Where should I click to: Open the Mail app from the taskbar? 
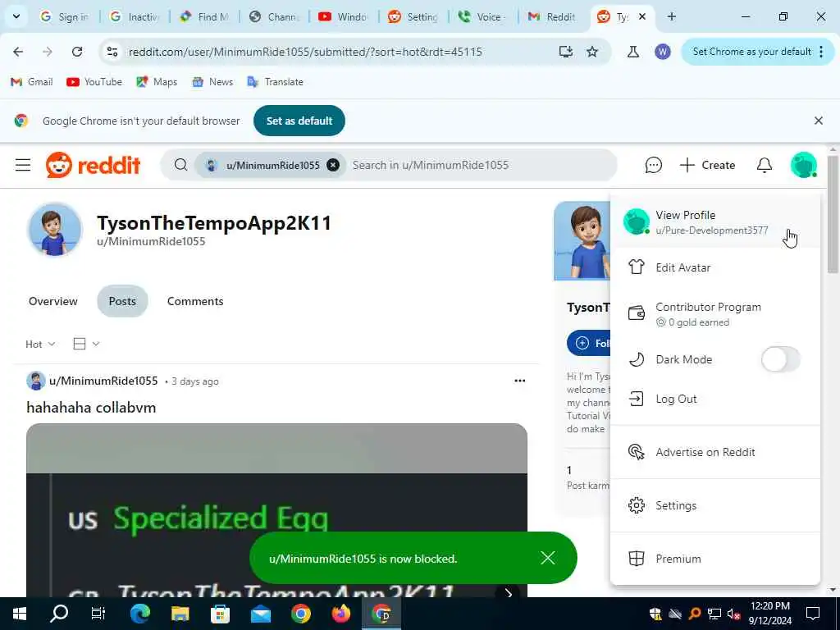260,614
